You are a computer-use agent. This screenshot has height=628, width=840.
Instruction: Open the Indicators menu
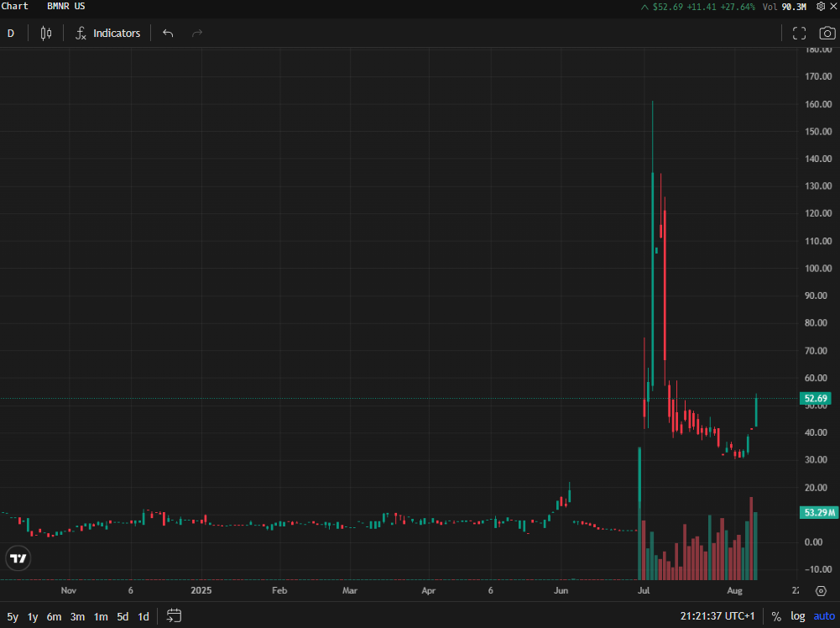point(107,34)
